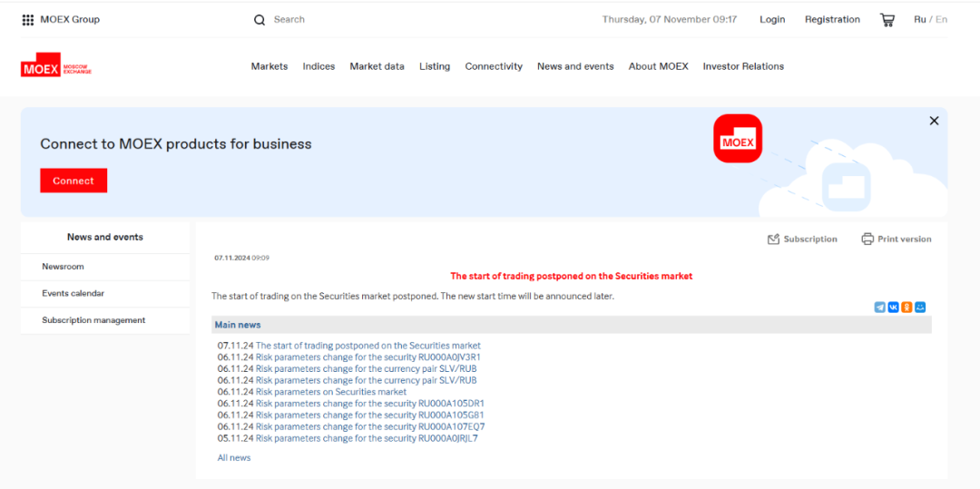Open the Connectivity menu
This screenshot has height=489, width=980.
click(494, 66)
